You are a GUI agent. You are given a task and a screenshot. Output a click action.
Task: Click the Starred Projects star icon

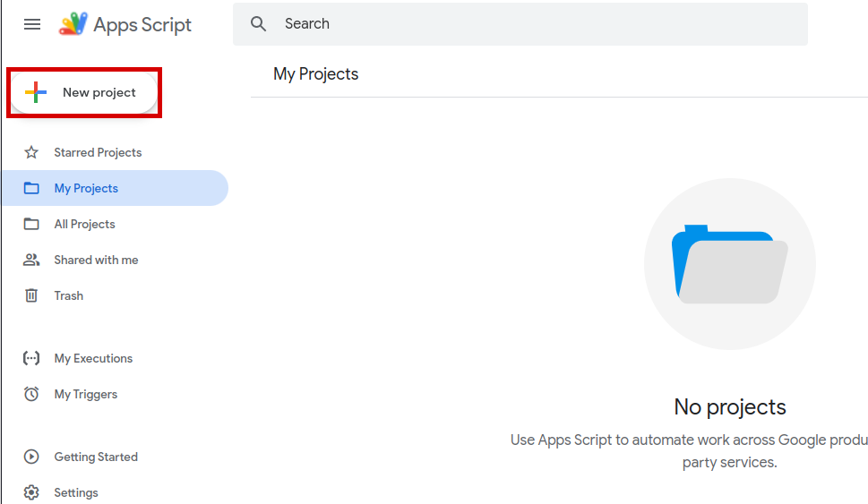click(x=31, y=152)
